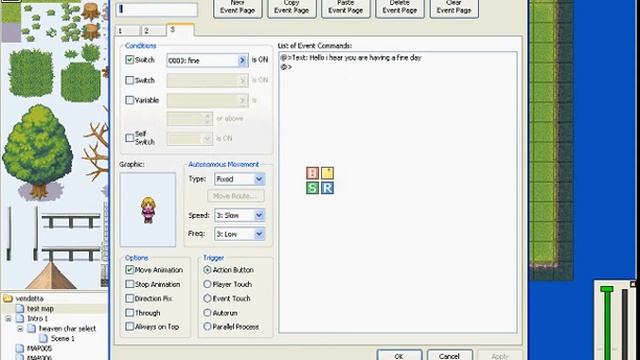Screen dimensions: 640x360
Task: Select the tent roof tile
Action: [x=51, y=276]
